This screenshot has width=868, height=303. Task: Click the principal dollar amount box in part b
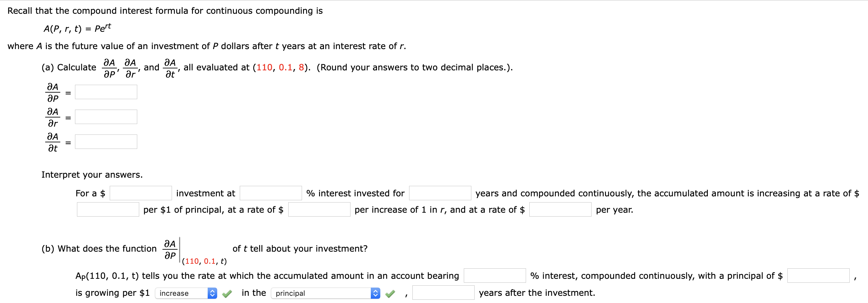tap(819, 276)
